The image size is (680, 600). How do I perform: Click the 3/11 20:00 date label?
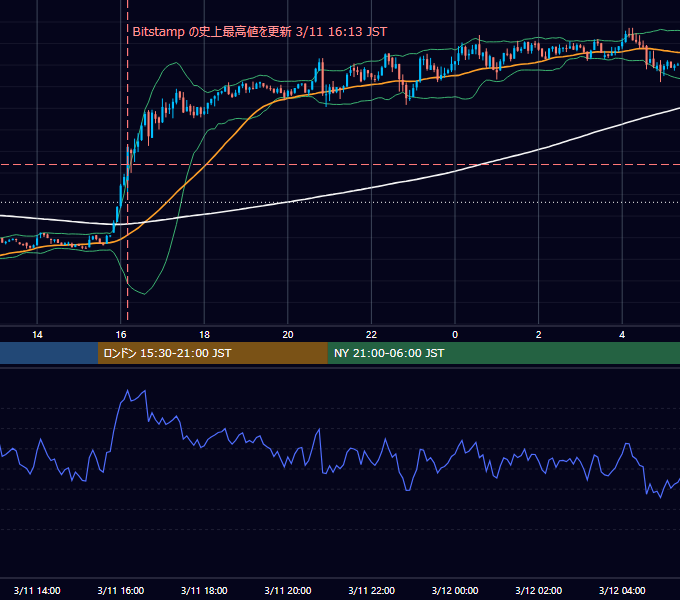point(288,590)
